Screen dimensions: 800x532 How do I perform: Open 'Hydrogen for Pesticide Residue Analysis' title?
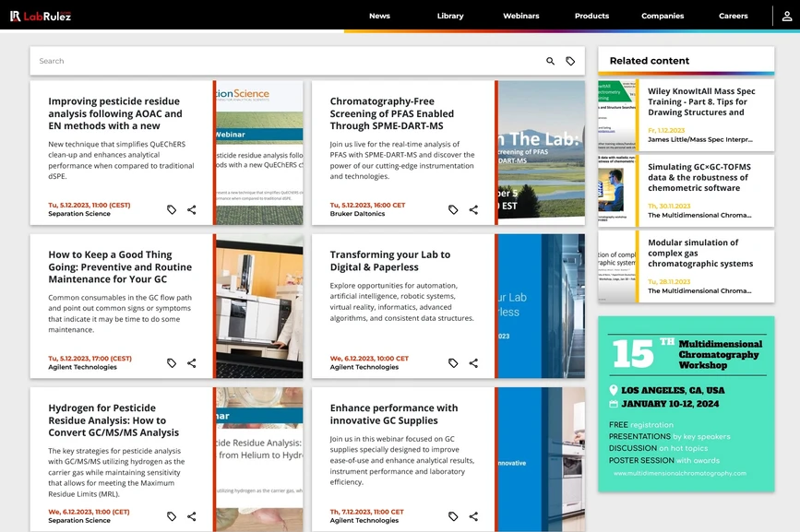click(113, 420)
